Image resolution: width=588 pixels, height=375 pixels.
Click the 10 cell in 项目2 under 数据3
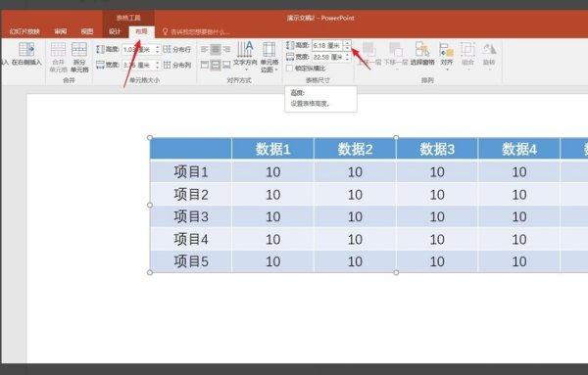(437, 194)
